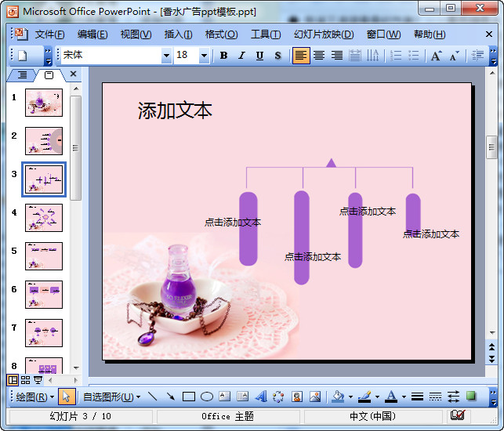Select slide 2 thumbnail
This screenshot has height=431, width=504.
[44, 141]
